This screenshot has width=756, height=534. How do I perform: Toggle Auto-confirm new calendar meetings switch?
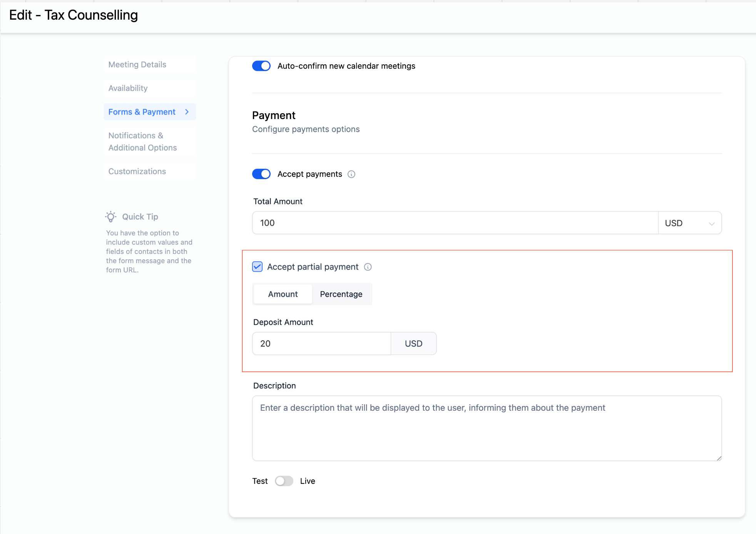tap(261, 66)
